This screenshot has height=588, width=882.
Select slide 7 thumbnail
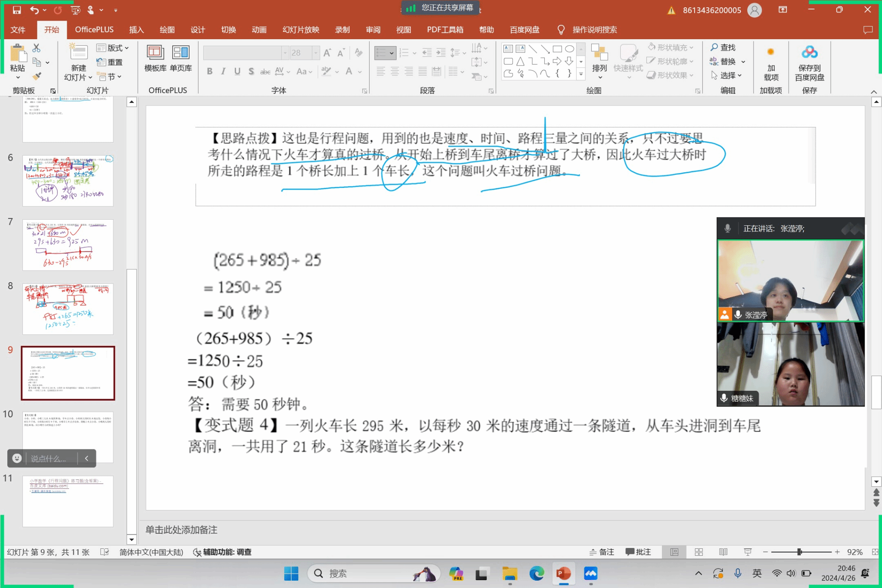(x=68, y=245)
